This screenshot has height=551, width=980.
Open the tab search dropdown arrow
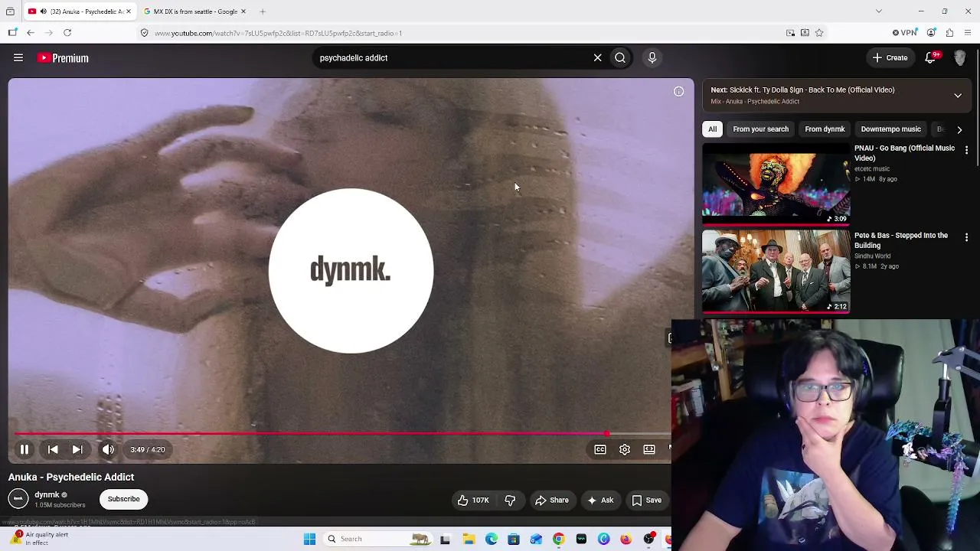point(879,11)
